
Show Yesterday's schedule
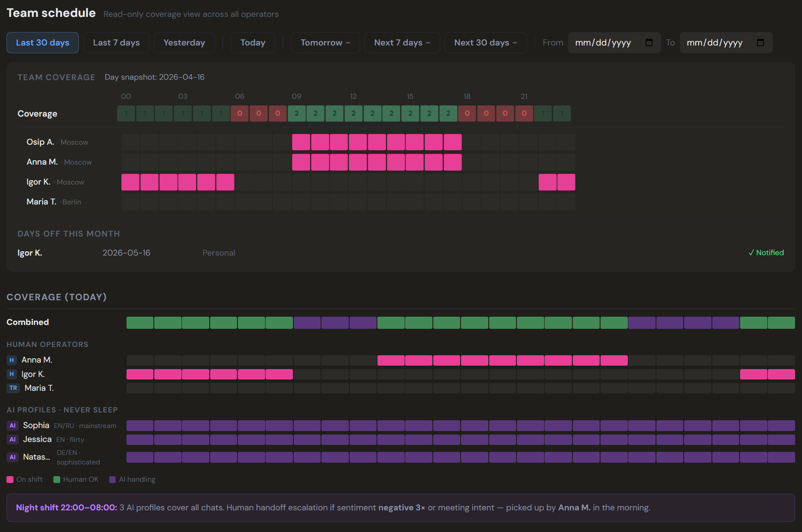click(x=184, y=42)
